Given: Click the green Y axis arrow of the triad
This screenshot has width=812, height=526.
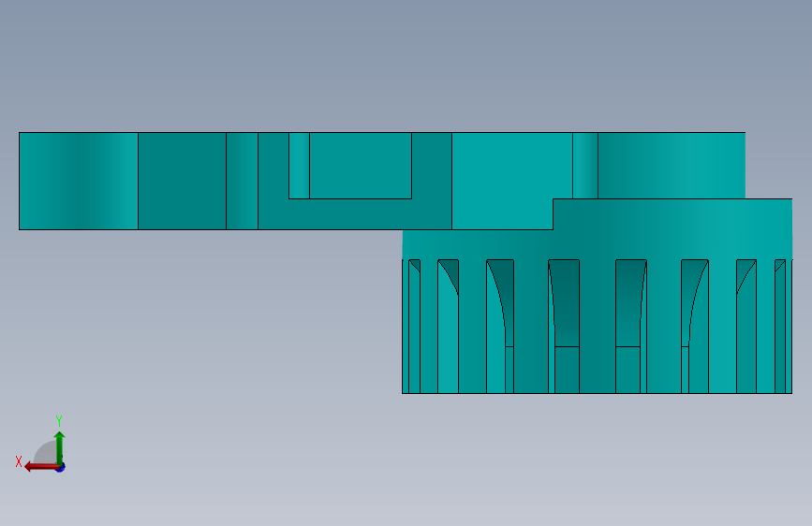Looking at the screenshot, I should point(60,447).
